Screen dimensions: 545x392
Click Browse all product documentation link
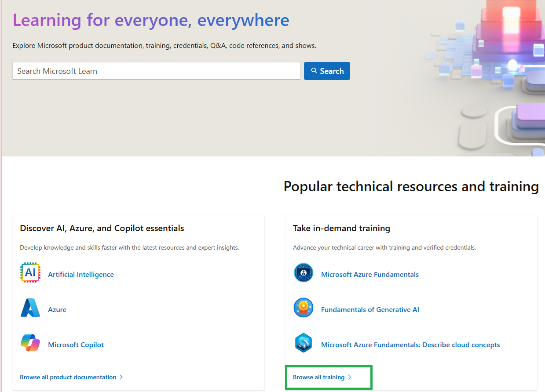72,377
